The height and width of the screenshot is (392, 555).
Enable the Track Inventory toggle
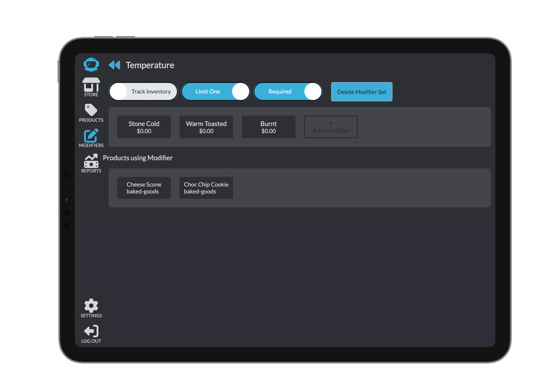[x=143, y=92]
